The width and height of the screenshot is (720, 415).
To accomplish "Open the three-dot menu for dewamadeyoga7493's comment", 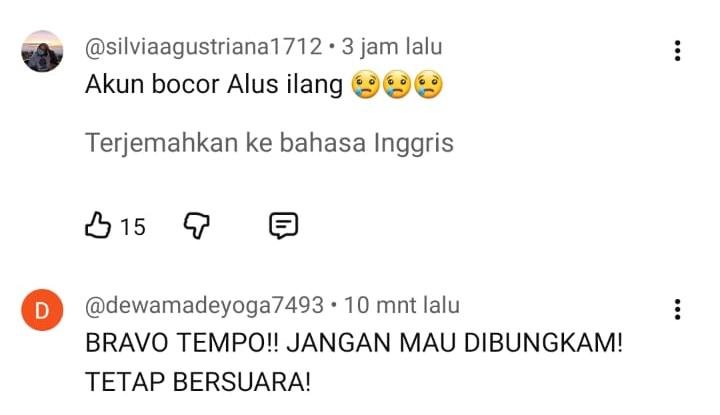I will 677,309.
